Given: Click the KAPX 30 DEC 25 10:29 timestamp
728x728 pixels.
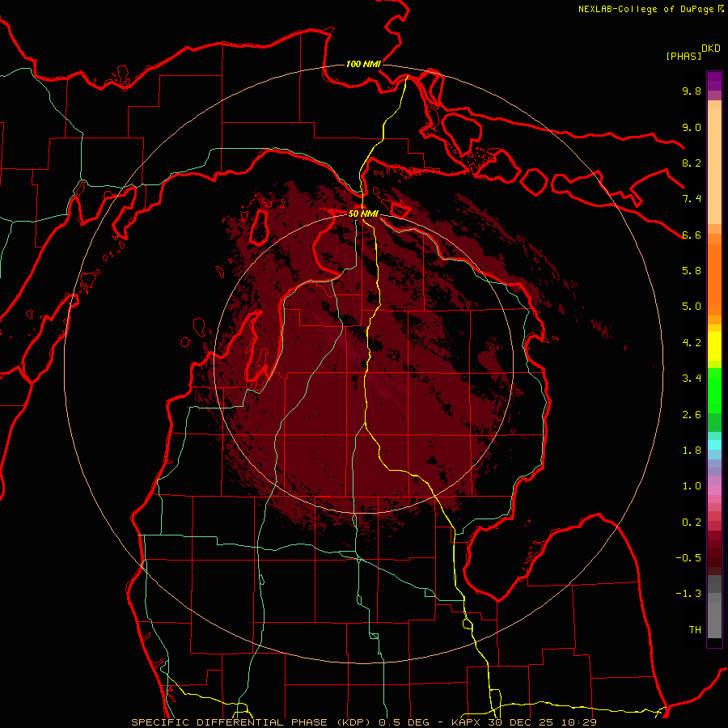Looking at the screenshot, I should (x=523, y=722).
